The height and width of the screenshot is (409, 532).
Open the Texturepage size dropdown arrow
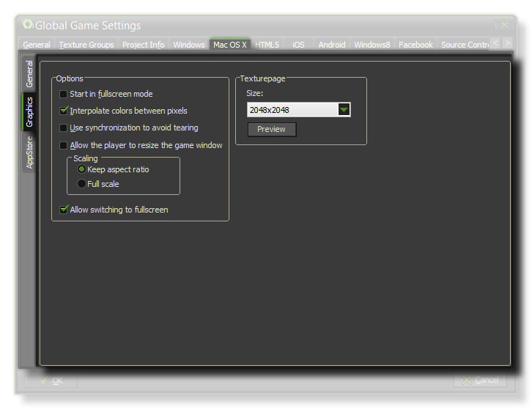click(344, 110)
